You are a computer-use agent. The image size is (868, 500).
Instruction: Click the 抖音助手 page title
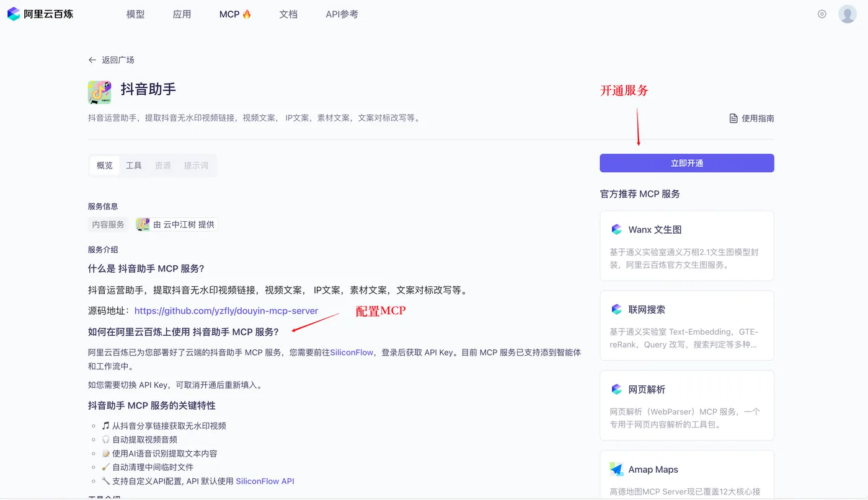(148, 89)
